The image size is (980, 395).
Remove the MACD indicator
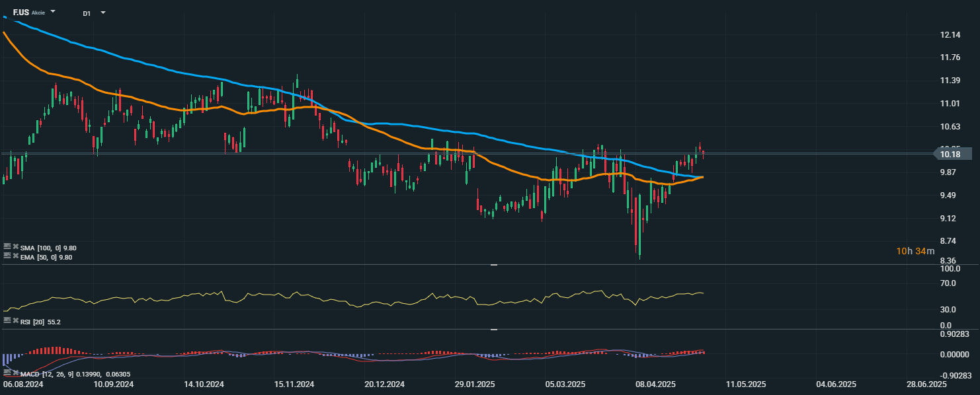click(15, 374)
